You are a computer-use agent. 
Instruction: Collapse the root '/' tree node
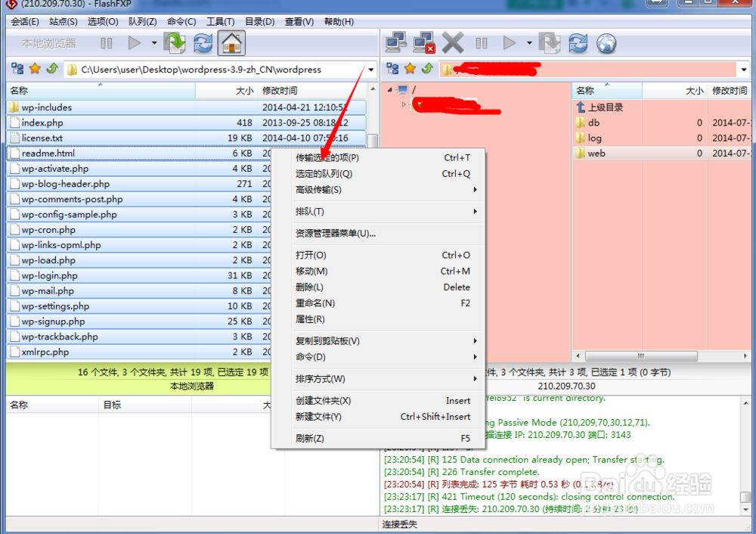tap(389, 90)
